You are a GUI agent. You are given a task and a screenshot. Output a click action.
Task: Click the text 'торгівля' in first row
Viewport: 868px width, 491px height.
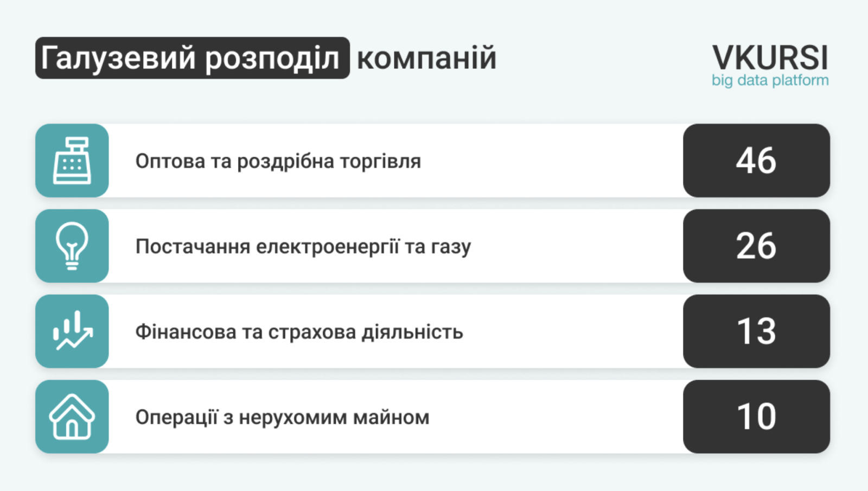click(x=380, y=162)
